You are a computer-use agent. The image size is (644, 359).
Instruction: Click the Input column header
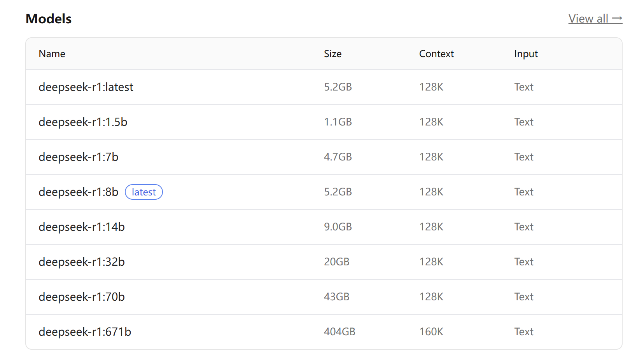coord(526,54)
